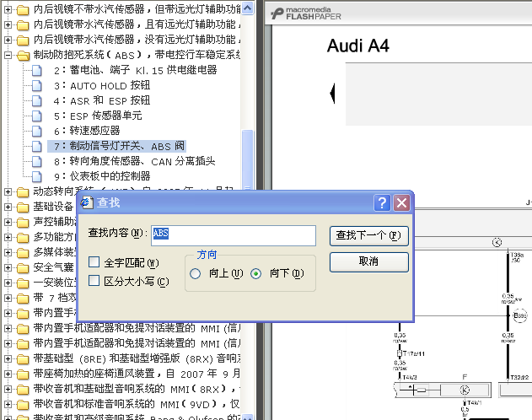Image resolution: width=532 pixels, height=420 pixels.
Task: Click folder icon of 多媒体装置 item
Action: [23, 253]
